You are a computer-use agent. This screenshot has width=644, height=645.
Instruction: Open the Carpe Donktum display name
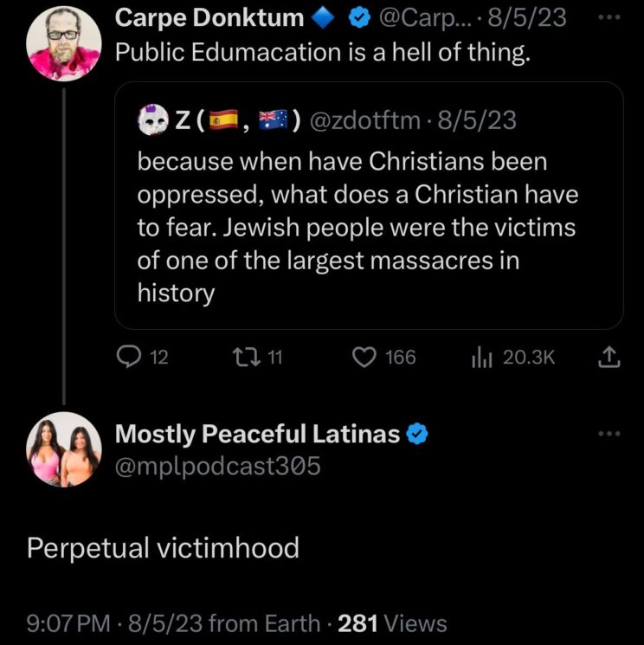coord(209,17)
